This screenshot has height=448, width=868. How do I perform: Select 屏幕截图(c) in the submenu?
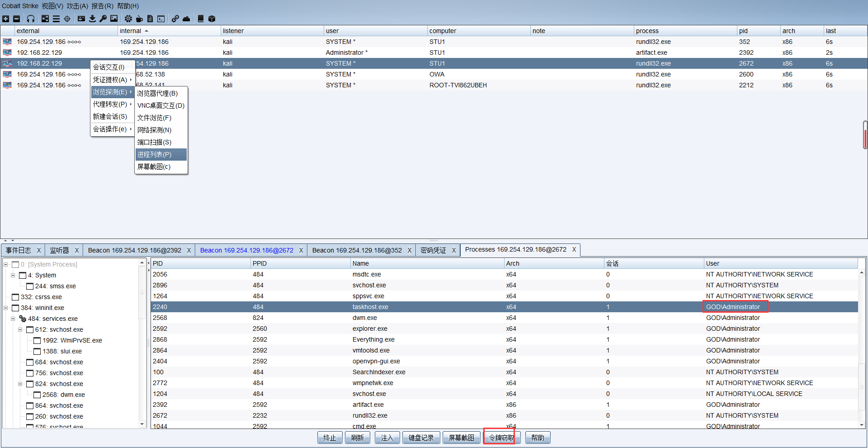tap(161, 167)
